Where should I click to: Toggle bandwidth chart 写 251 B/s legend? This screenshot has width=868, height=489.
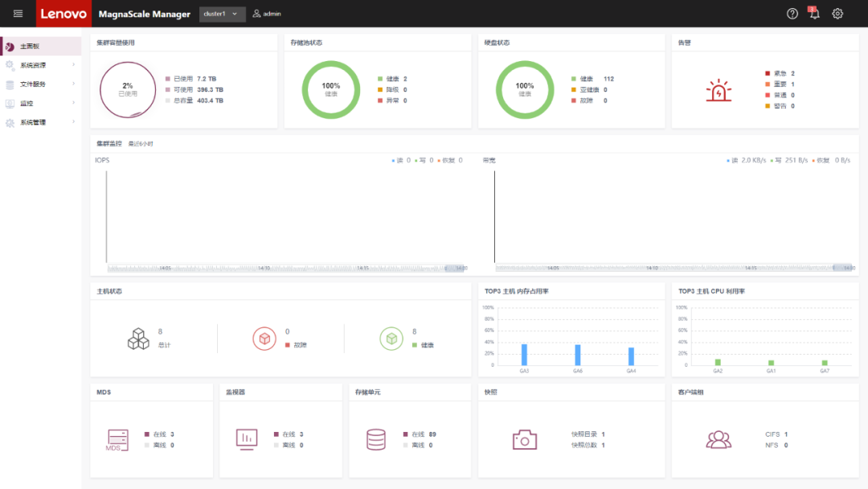coord(789,161)
